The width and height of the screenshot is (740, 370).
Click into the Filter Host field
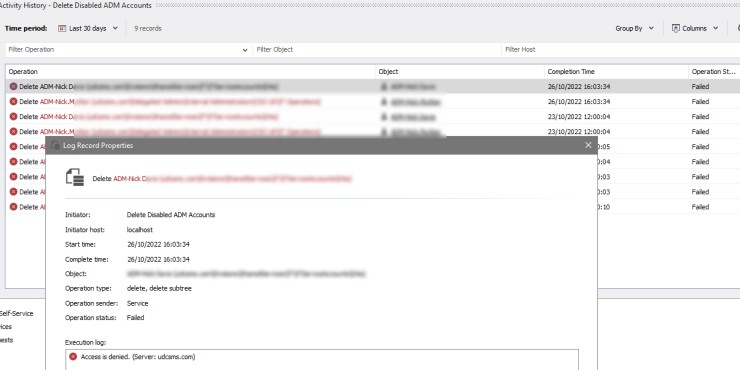(x=621, y=50)
